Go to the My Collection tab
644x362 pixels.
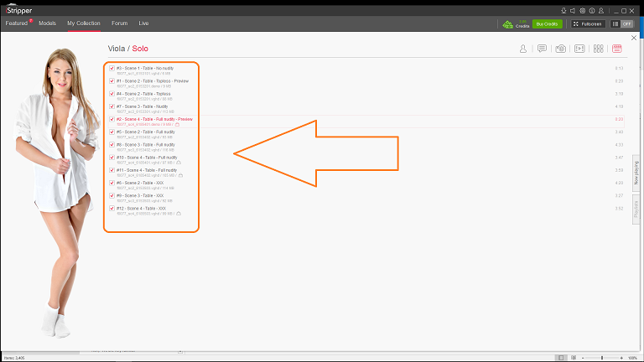(x=84, y=23)
